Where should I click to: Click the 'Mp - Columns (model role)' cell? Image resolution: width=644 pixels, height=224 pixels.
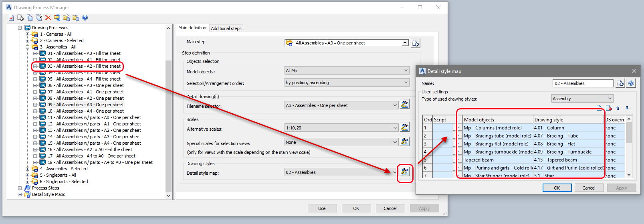click(498, 128)
